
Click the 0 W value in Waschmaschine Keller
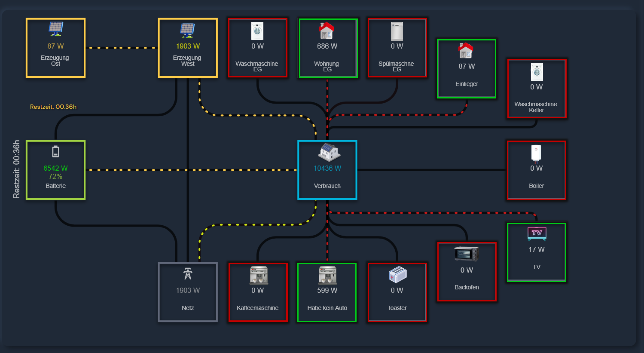(x=536, y=87)
